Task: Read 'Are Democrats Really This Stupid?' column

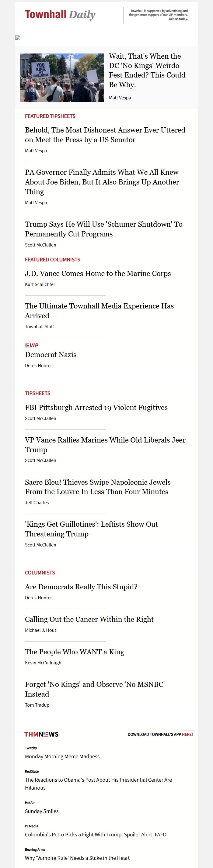Action: (81, 587)
